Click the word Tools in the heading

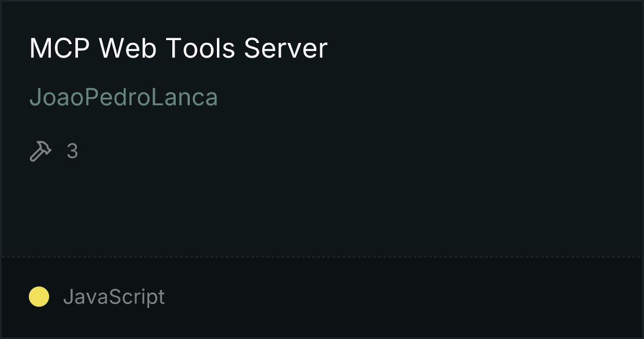click(x=201, y=48)
